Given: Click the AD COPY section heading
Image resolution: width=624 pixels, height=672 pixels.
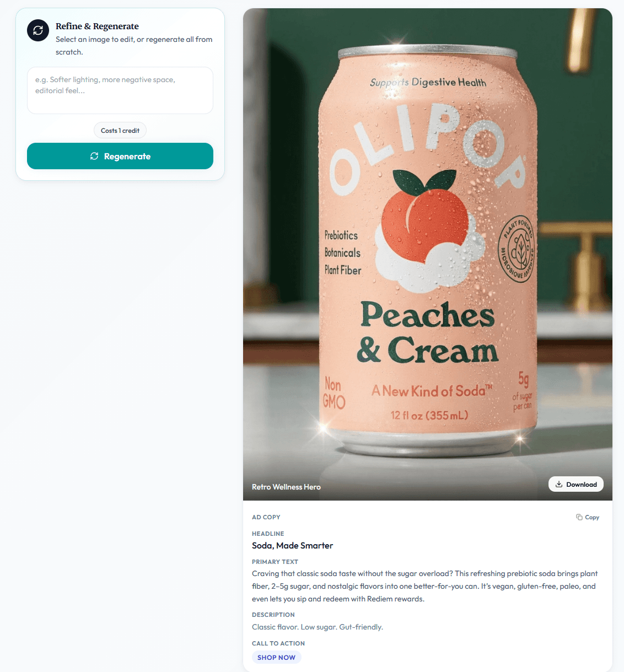Looking at the screenshot, I should click(x=266, y=517).
